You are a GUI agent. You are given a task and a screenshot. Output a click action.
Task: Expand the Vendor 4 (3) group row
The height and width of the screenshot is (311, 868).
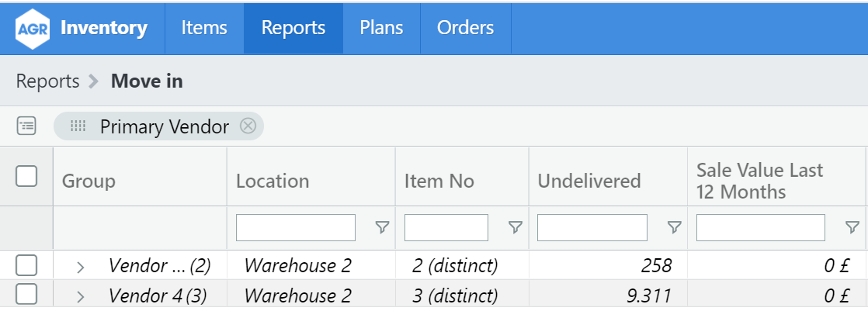click(x=80, y=296)
